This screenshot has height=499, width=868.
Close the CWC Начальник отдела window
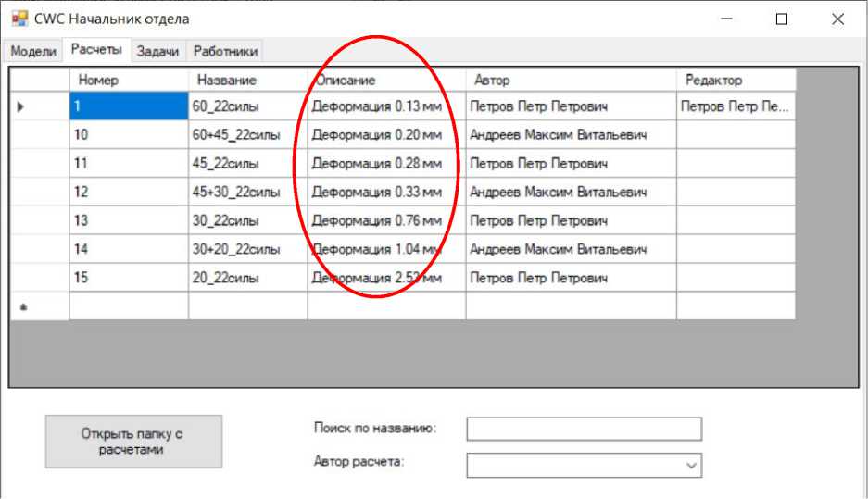(837, 19)
